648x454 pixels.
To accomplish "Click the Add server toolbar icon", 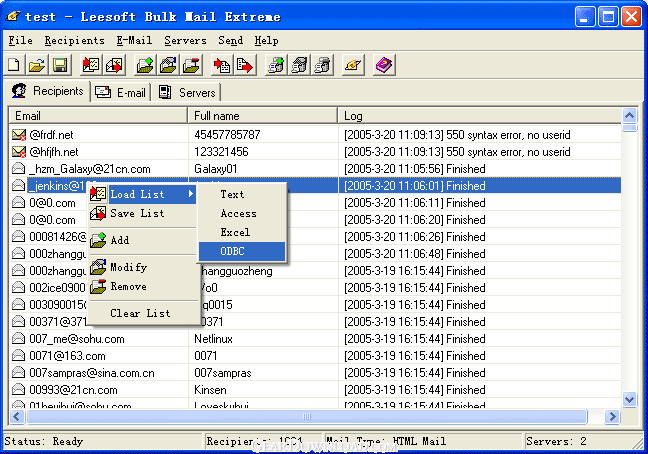I will [276, 65].
